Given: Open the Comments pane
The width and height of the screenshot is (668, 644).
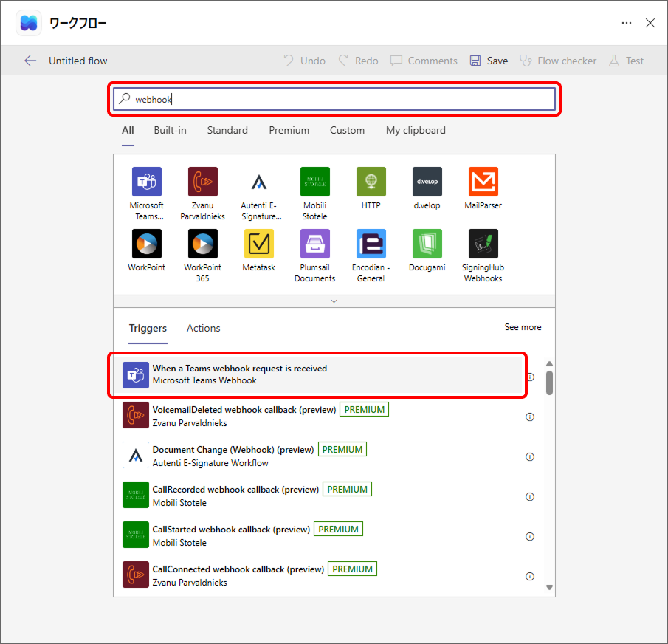Looking at the screenshot, I should pyautogui.click(x=424, y=61).
